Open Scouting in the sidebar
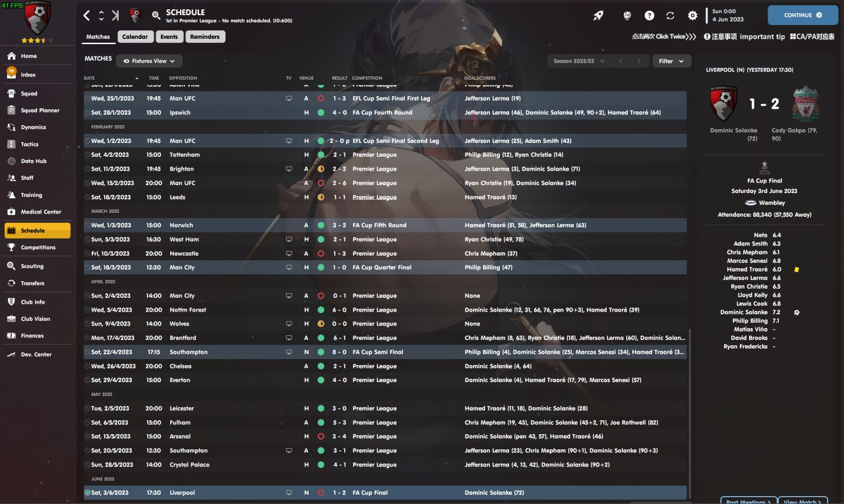844x504 pixels. (38, 266)
